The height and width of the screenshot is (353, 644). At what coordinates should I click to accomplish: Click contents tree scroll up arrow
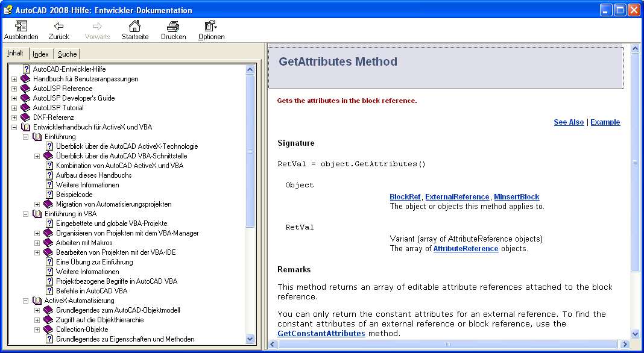click(x=250, y=69)
